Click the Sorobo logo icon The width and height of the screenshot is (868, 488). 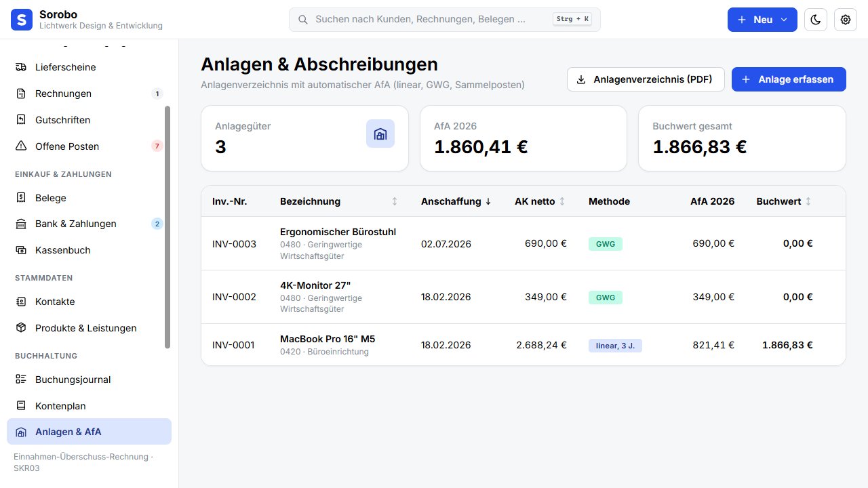point(22,20)
